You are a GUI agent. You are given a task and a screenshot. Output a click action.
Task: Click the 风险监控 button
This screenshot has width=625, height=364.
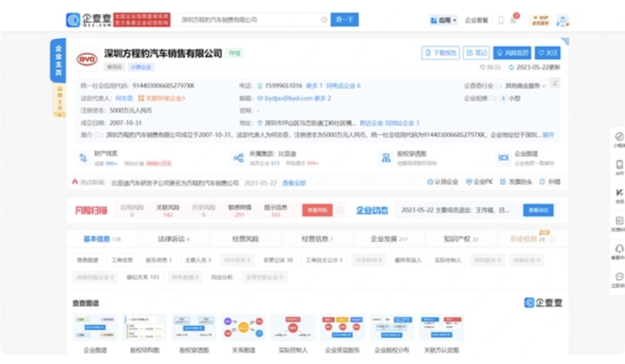(x=512, y=52)
